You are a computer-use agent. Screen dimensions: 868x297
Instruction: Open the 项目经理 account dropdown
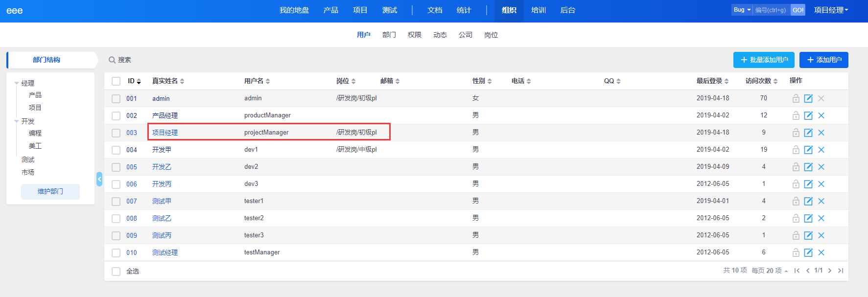point(831,10)
